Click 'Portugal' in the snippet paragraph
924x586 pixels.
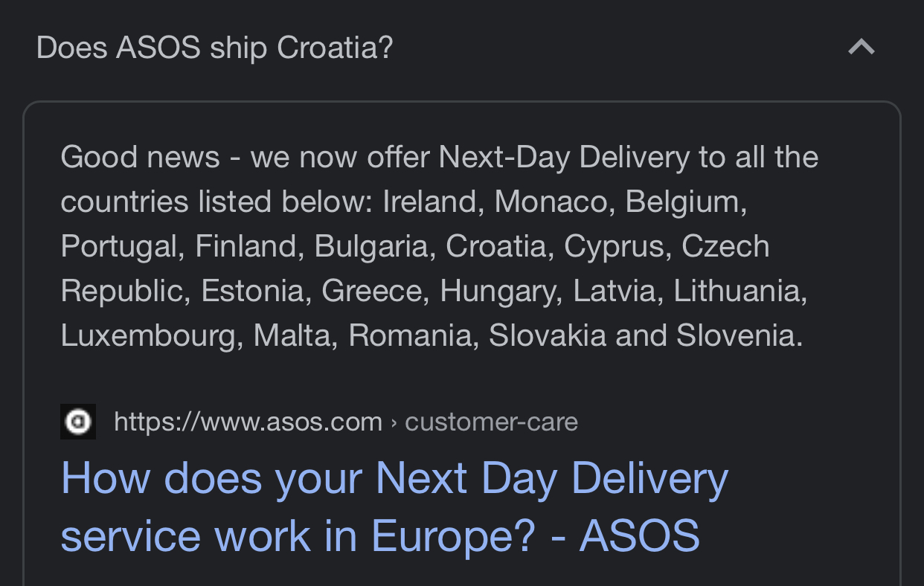pos(119,247)
